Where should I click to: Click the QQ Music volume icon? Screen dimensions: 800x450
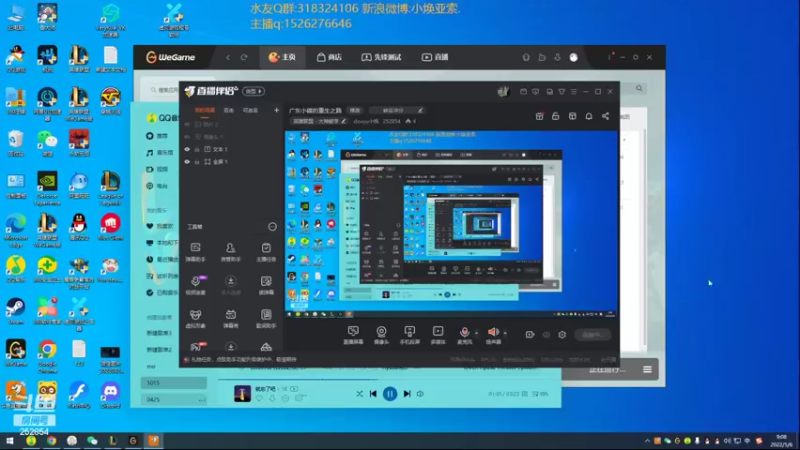coord(420,394)
